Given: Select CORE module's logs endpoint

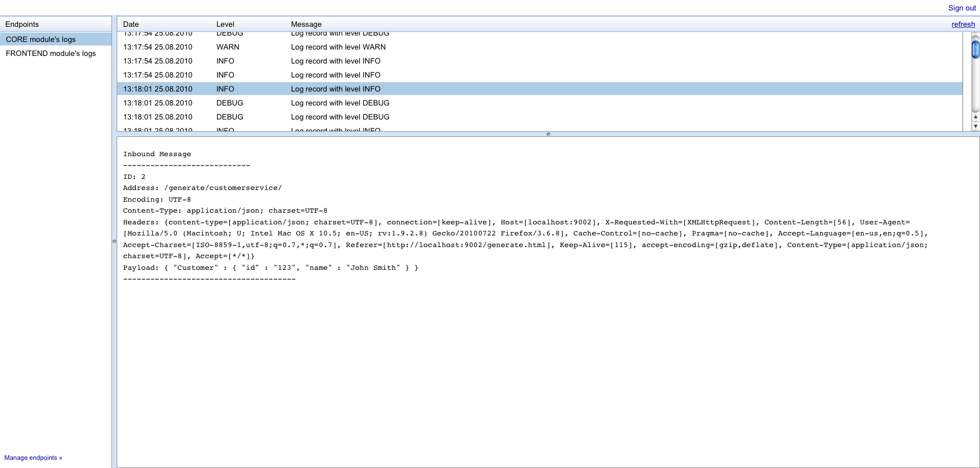Looking at the screenshot, I should 41,40.
